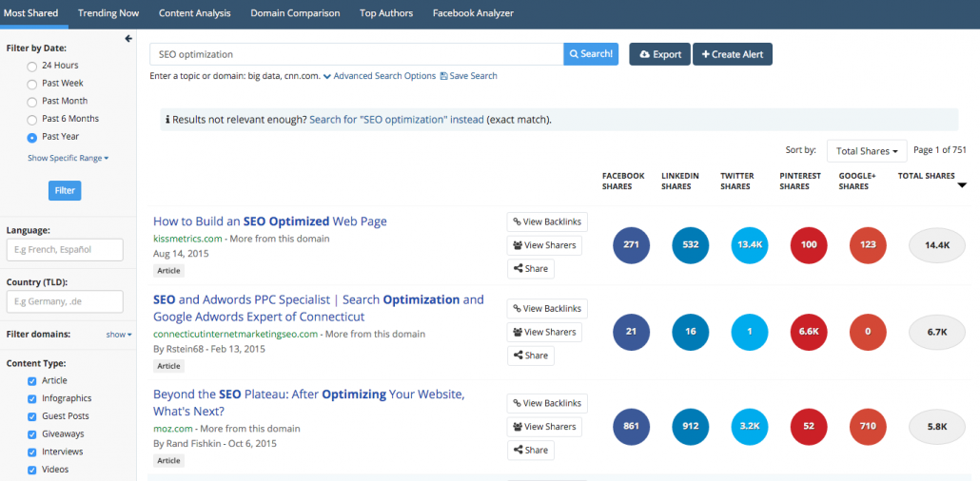Click the Facebook shares circle showing 271
The image size is (980, 481).
tap(631, 245)
